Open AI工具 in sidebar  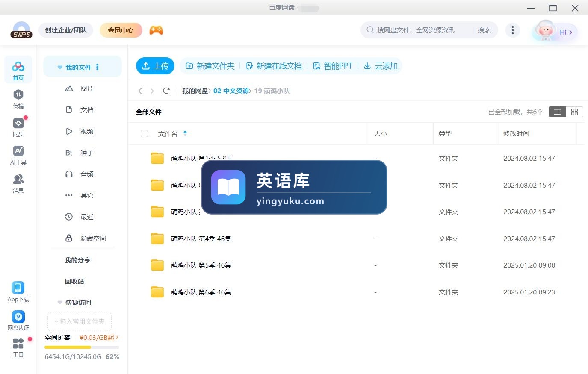tap(18, 156)
